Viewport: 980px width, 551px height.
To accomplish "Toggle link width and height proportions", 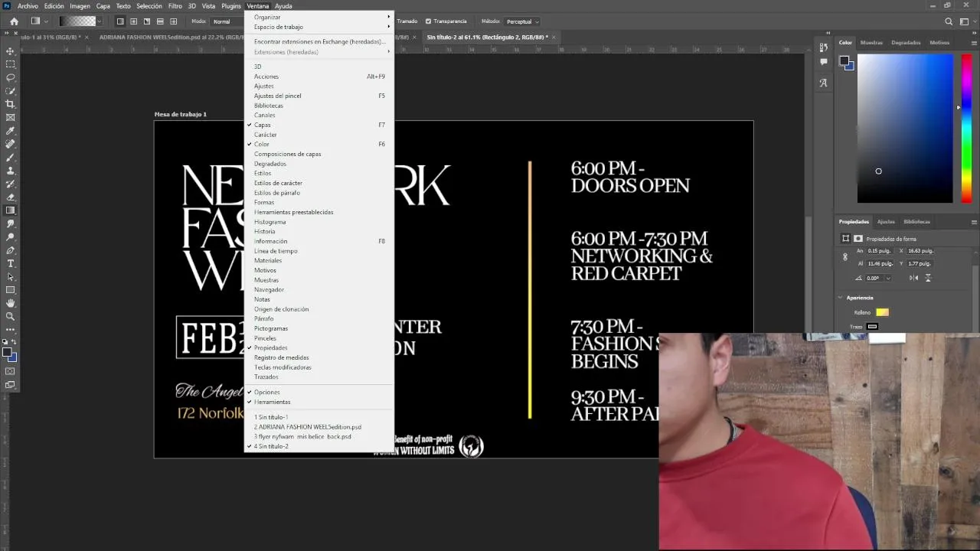I will 845,257.
